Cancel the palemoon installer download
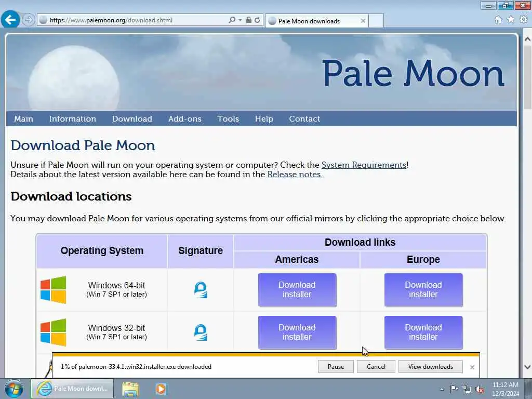532x399 pixels. 376,367
